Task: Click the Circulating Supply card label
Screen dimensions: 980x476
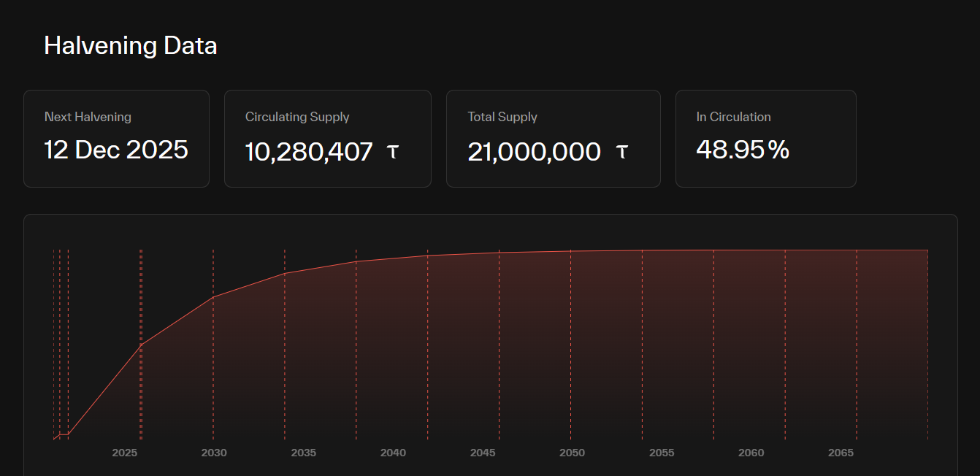Action: 297,117
